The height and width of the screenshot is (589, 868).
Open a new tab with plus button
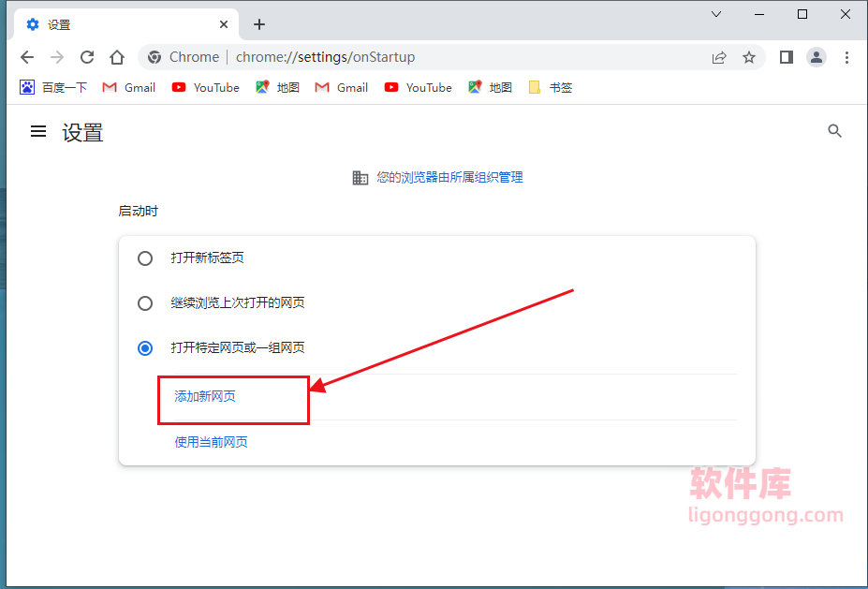tap(259, 24)
